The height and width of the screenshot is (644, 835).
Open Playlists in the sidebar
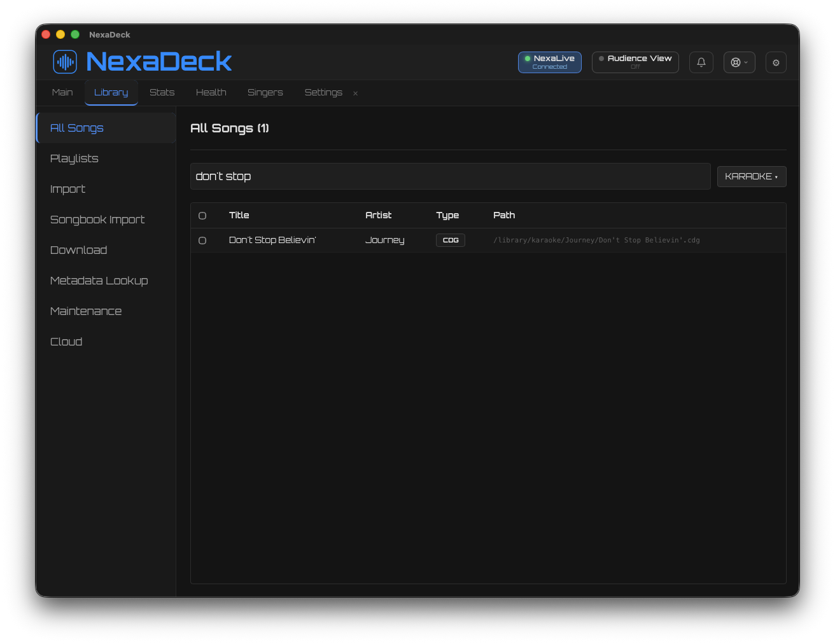click(x=74, y=158)
